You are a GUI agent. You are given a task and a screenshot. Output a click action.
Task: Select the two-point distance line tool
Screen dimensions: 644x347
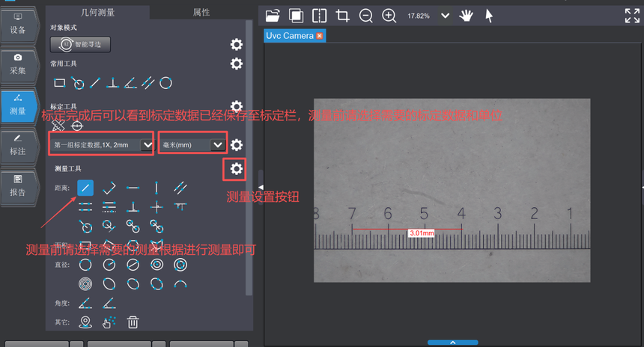point(86,188)
